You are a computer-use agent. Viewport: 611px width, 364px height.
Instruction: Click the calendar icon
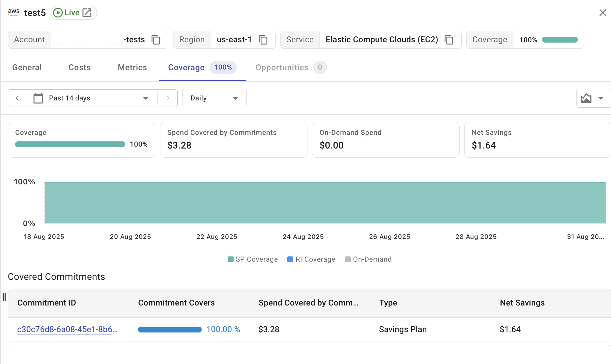(38, 98)
